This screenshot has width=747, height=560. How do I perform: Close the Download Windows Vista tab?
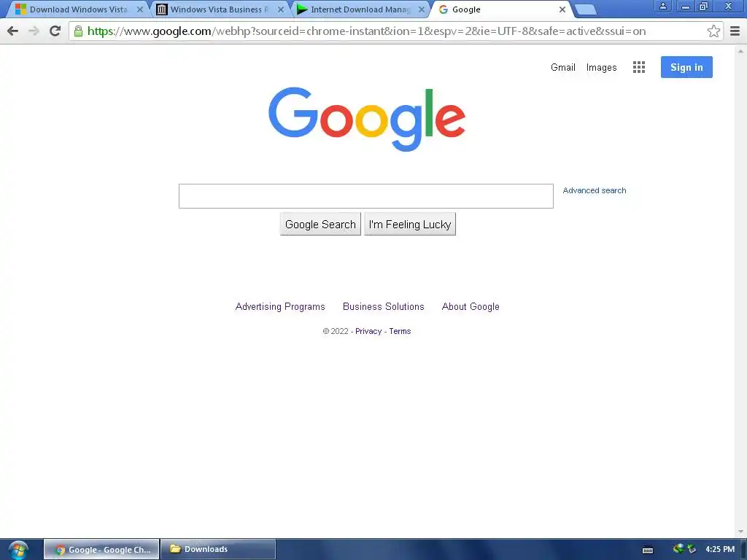tap(140, 9)
